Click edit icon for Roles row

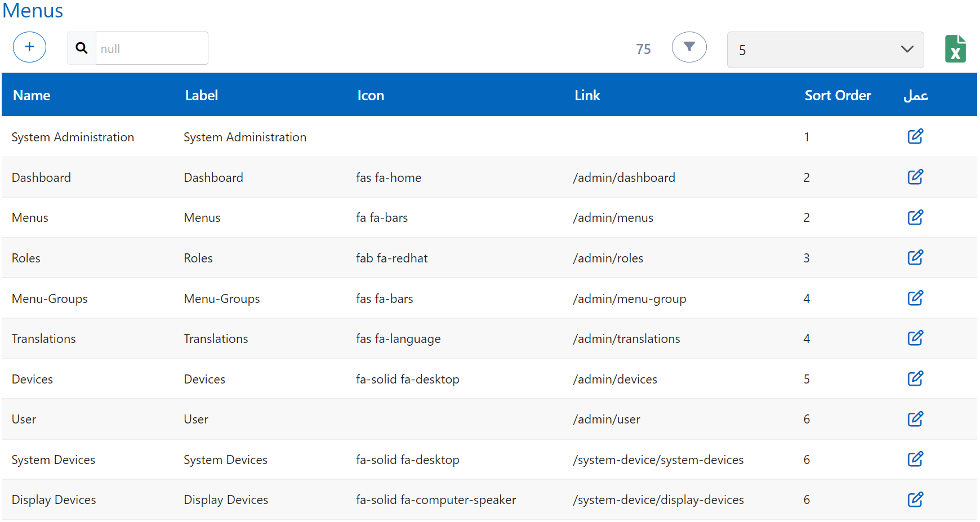pyautogui.click(x=915, y=257)
